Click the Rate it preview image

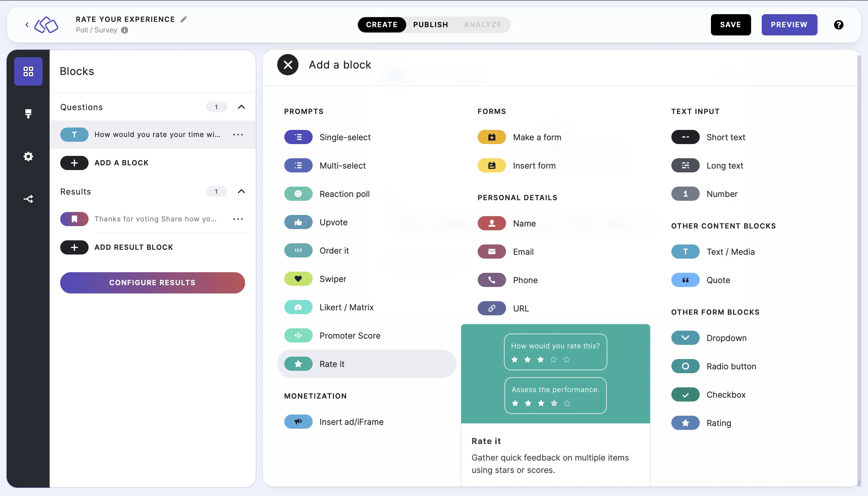555,374
